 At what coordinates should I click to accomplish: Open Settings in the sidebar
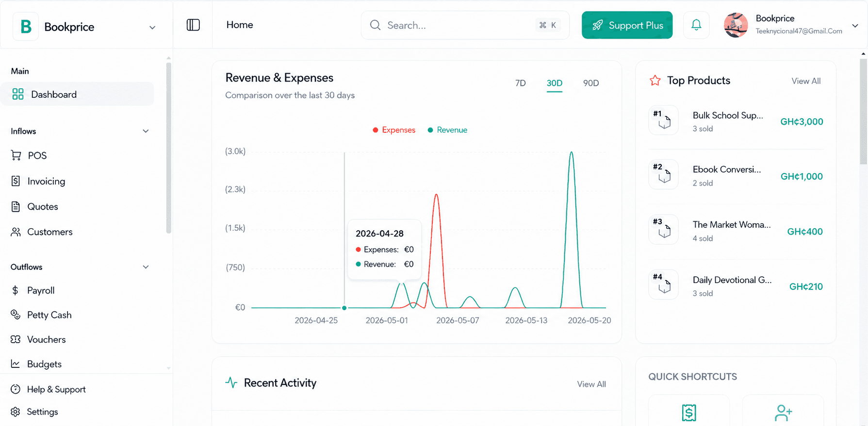coord(42,411)
